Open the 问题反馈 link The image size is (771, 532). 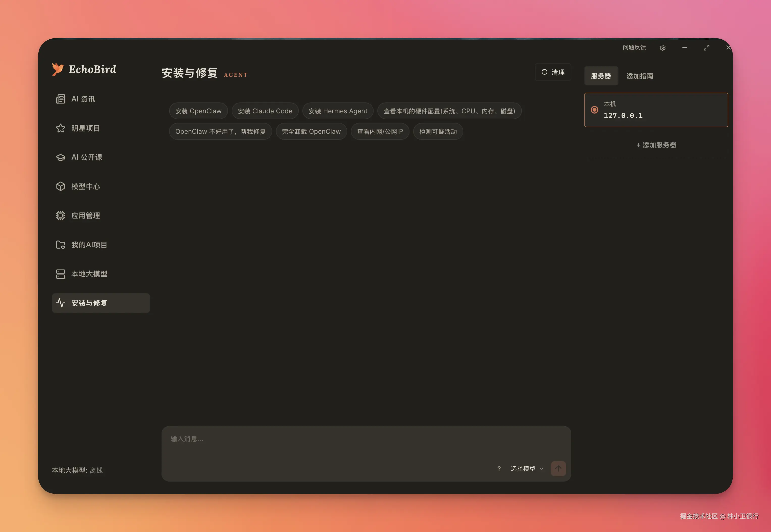coord(634,47)
